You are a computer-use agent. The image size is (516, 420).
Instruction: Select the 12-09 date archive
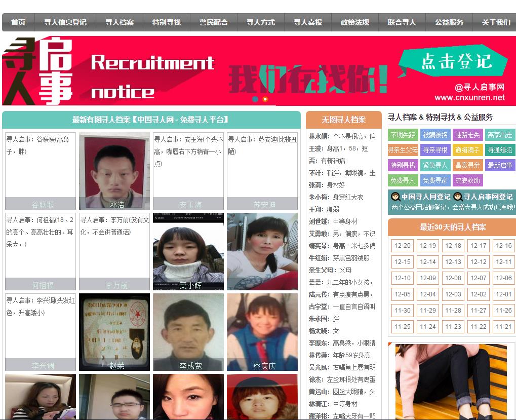[428, 278]
